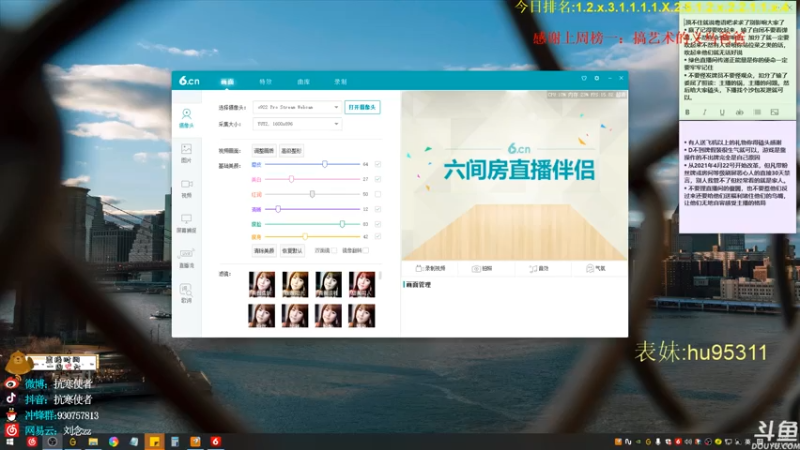Open the 选择摄像头 camera dropdown

pos(297,107)
